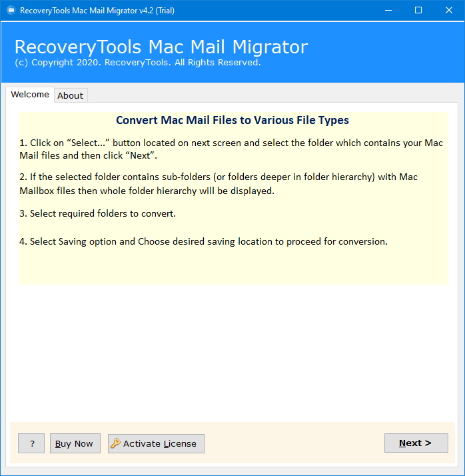
Task: Click instruction "3. Select required folders to convert."
Action: pos(98,213)
